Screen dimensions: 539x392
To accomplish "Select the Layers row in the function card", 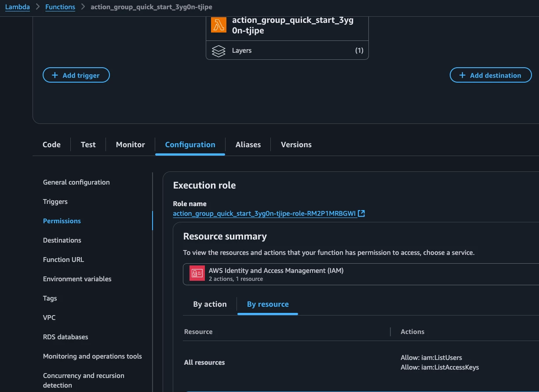I will tap(287, 51).
